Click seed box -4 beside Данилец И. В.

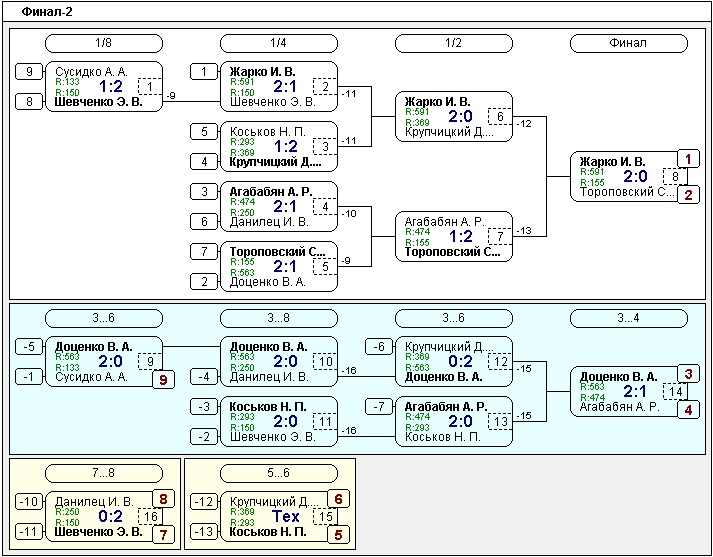click(204, 376)
